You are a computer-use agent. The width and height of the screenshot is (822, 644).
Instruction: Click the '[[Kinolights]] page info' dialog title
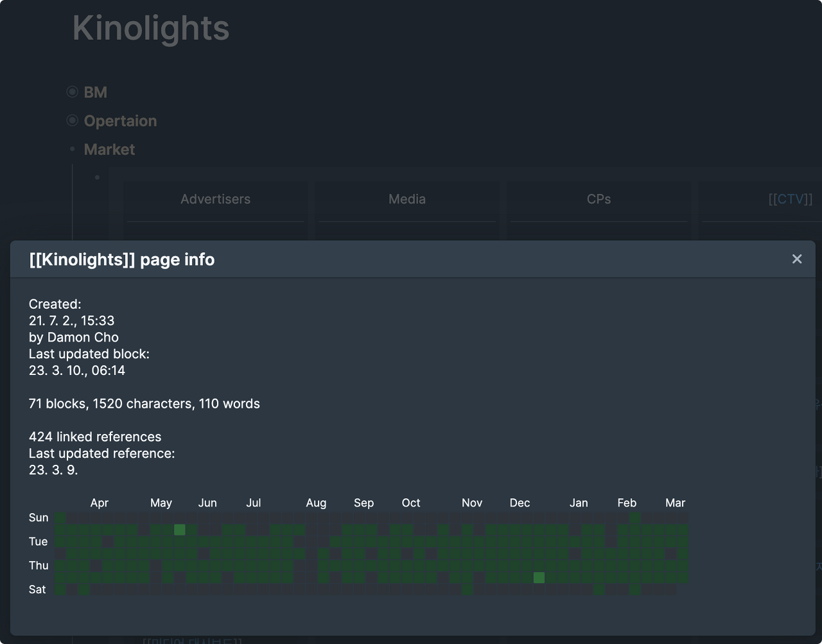122,259
